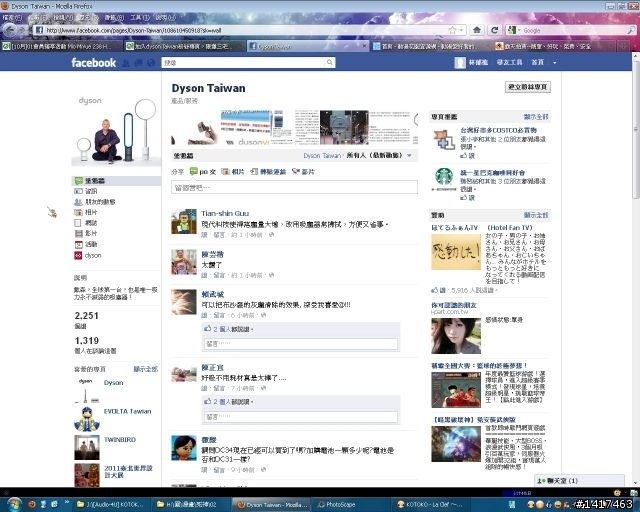This screenshot has height=512, width=640.
Task: Show all recommended pages link
Action: 536,117
